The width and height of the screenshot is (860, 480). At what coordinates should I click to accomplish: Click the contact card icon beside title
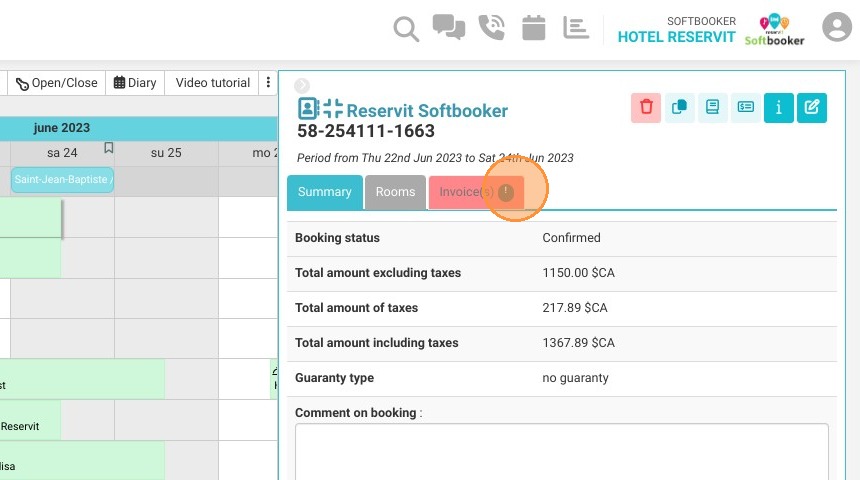(x=308, y=109)
